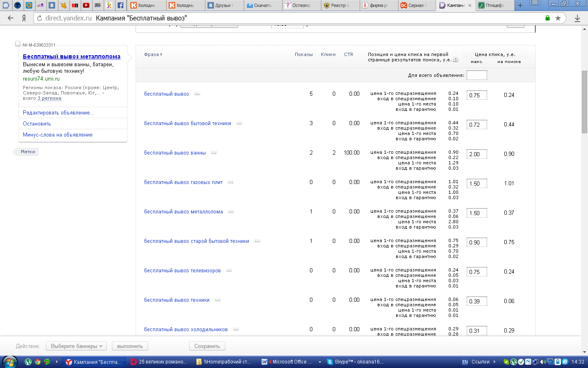
Task: Switch to the 'Реестр' browser tab
Action: tap(339, 5)
